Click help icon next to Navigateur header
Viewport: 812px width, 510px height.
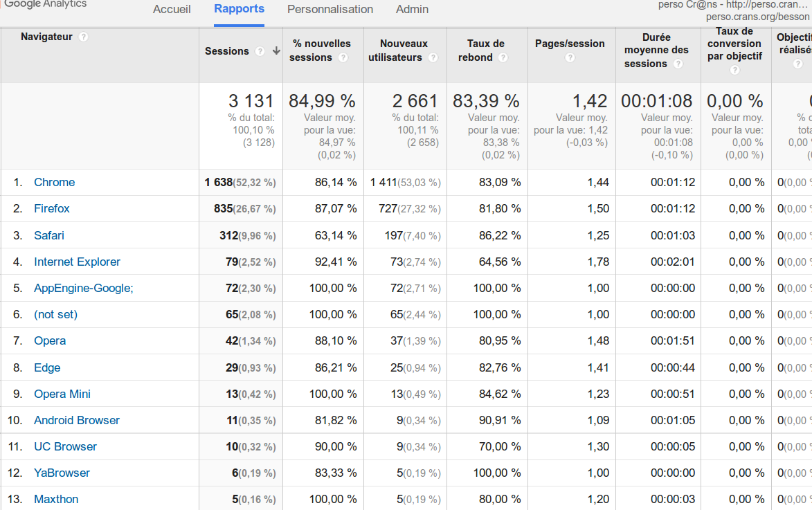[x=84, y=37]
